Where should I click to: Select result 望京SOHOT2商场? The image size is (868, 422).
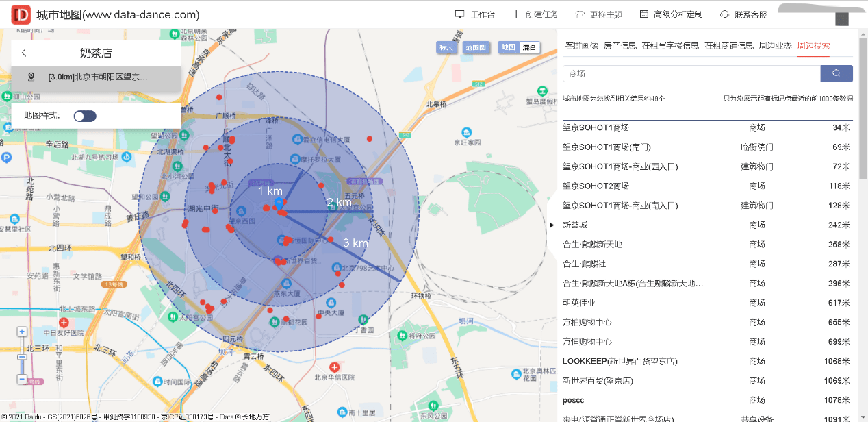click(x=706, y=186)
